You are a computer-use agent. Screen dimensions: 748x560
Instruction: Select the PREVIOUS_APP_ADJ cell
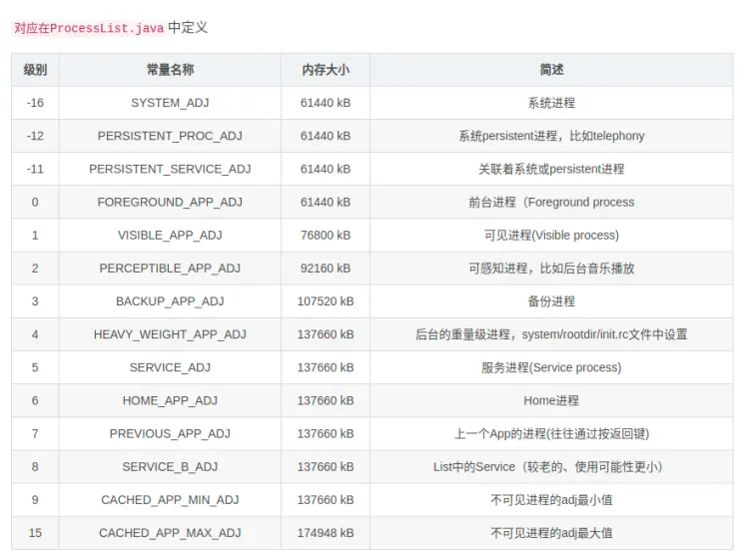170,433
